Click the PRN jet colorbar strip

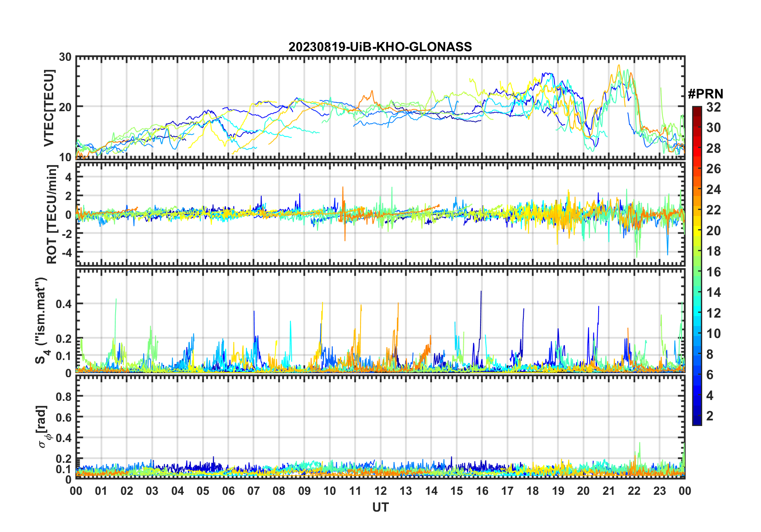[697, 266]
